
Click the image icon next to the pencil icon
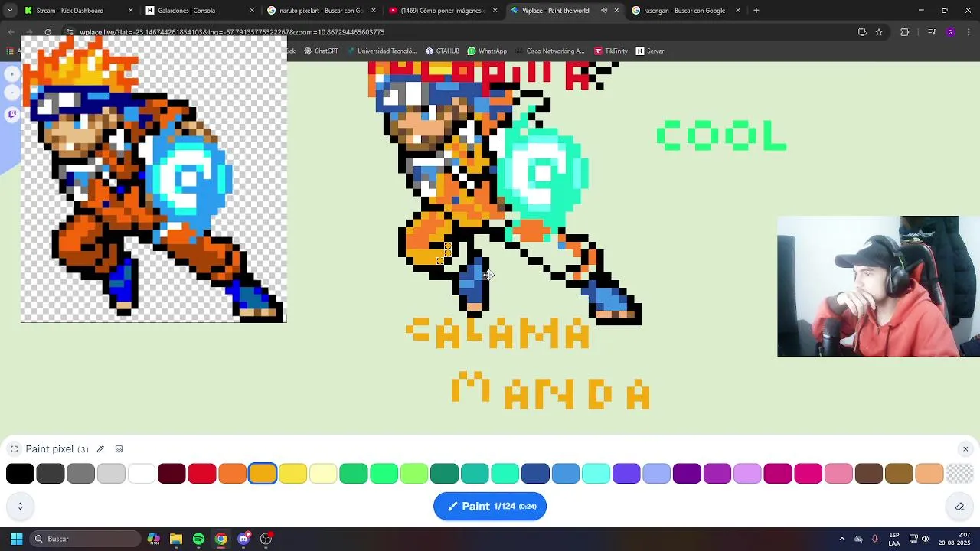coord(119,449)
